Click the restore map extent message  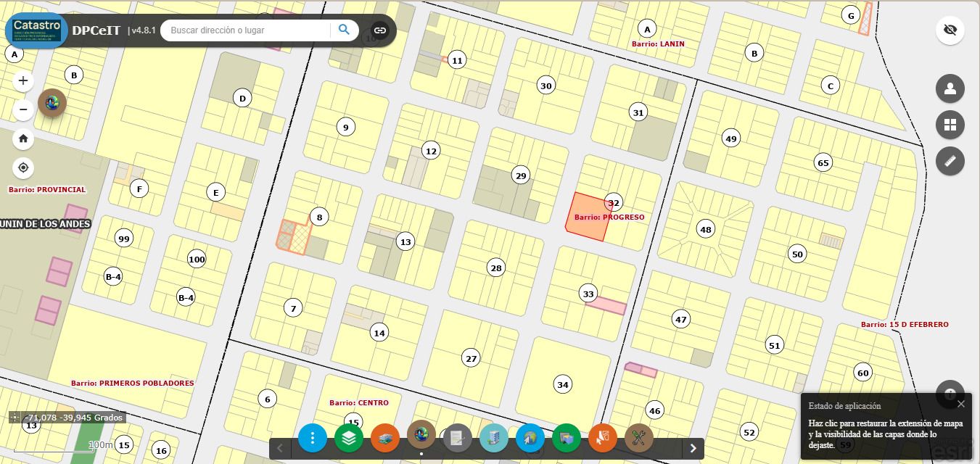[885, 434]
